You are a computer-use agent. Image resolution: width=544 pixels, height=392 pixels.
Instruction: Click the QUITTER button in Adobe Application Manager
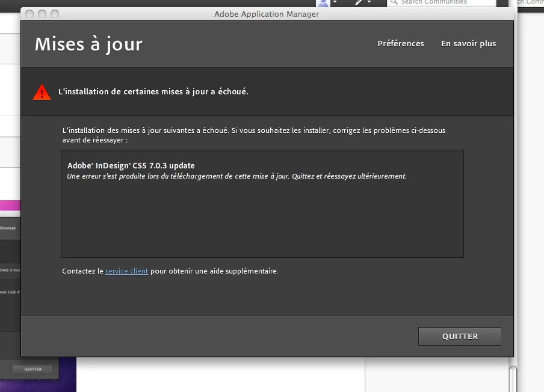(x=459, y=336)
